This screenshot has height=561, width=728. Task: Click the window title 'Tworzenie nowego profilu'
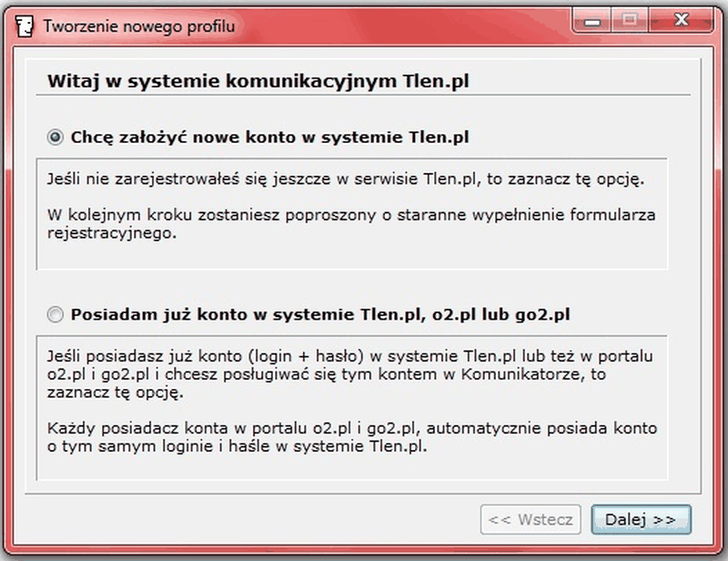click(139, 26)
